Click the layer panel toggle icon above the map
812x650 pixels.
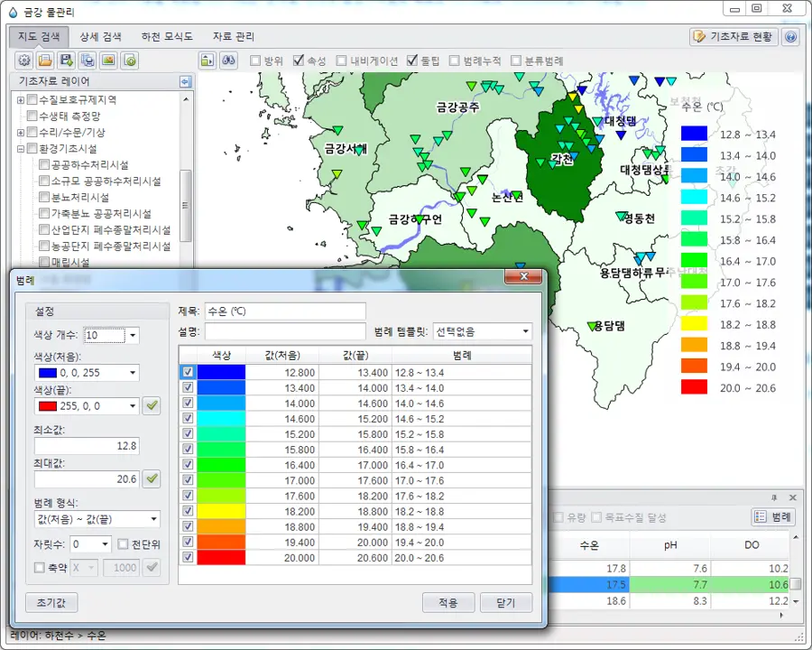click(x=208, y=60)
